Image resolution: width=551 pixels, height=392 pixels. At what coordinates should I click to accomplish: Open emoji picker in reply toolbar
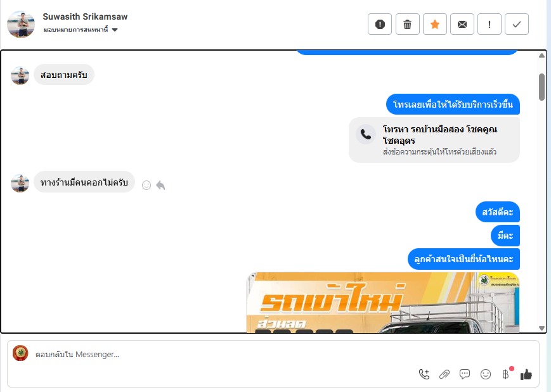485,374
